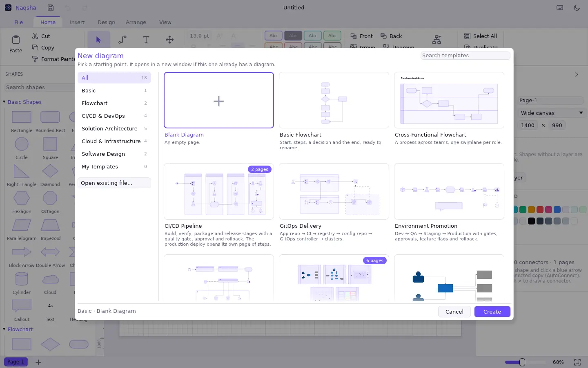The image size is (588, 368).
Task: Select the Text tool
Action: pyautogui.click(x=146, y=40)
